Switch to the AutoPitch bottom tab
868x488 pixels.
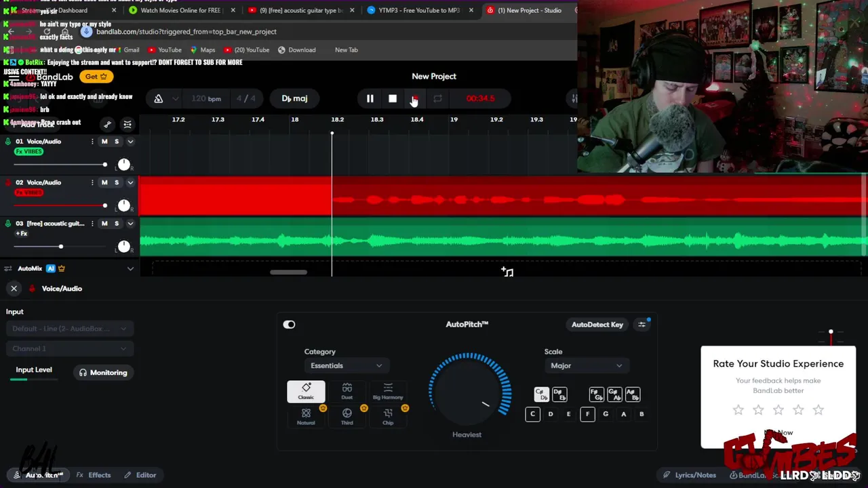pyautogui.click(x=39, y=475)
